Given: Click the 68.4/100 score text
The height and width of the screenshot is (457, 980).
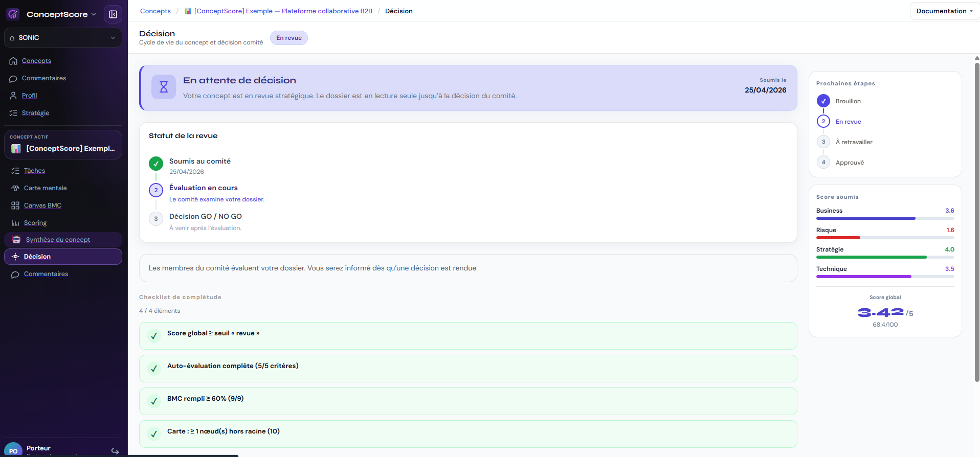Looking at the screenshot, I should 885,325.
